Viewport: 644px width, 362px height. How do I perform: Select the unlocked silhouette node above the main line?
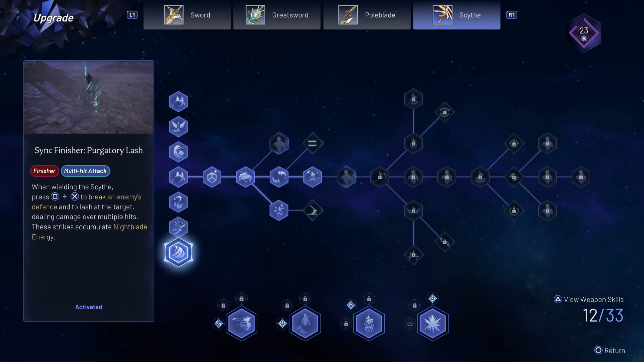tap(279, 144)
